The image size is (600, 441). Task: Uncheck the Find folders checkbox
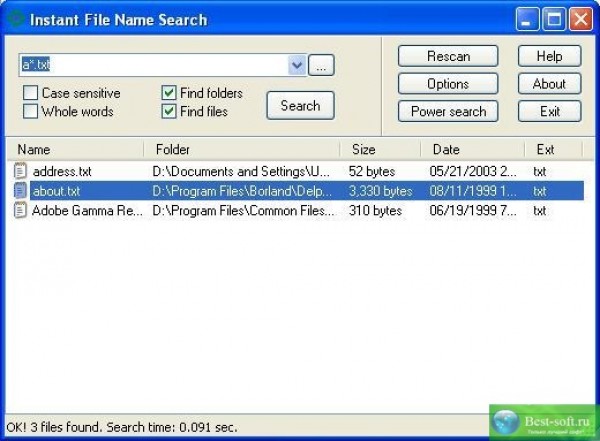169,93
